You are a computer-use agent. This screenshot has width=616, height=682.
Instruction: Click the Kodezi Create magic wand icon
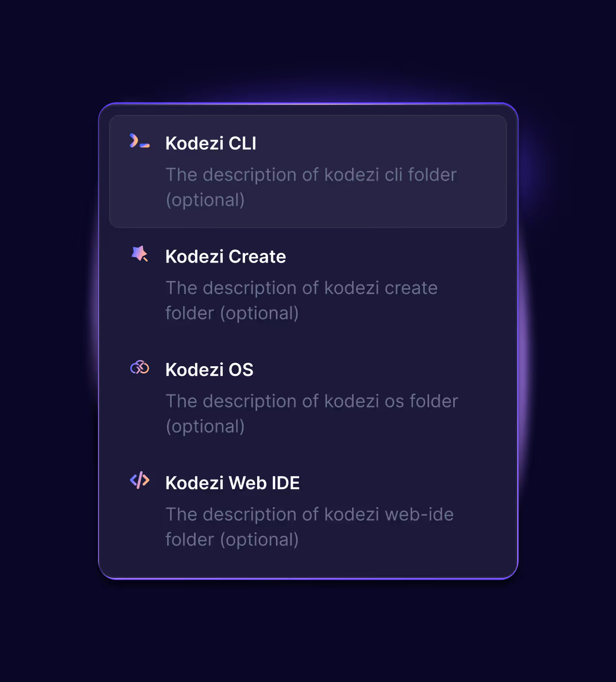(x=139, y=254)
